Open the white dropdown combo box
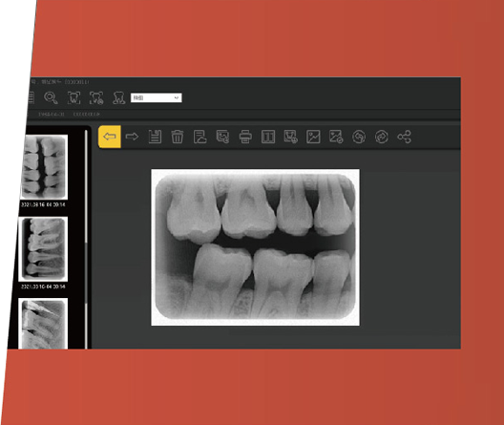 tap(157, 97)
